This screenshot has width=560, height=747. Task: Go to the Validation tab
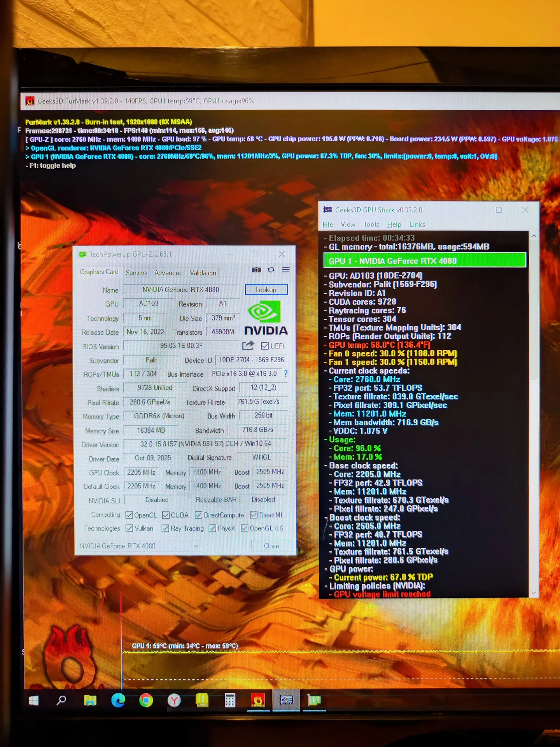[203, 273]
